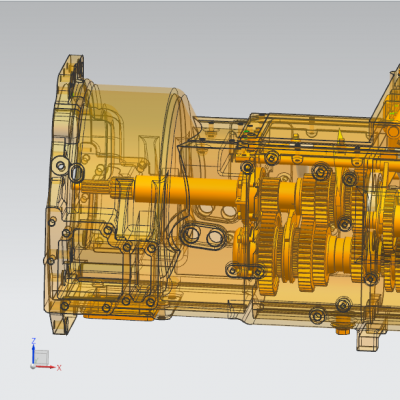Select the right hole of the oval slot plate
This screenshot has width=400, height=400.
(215, 237)
